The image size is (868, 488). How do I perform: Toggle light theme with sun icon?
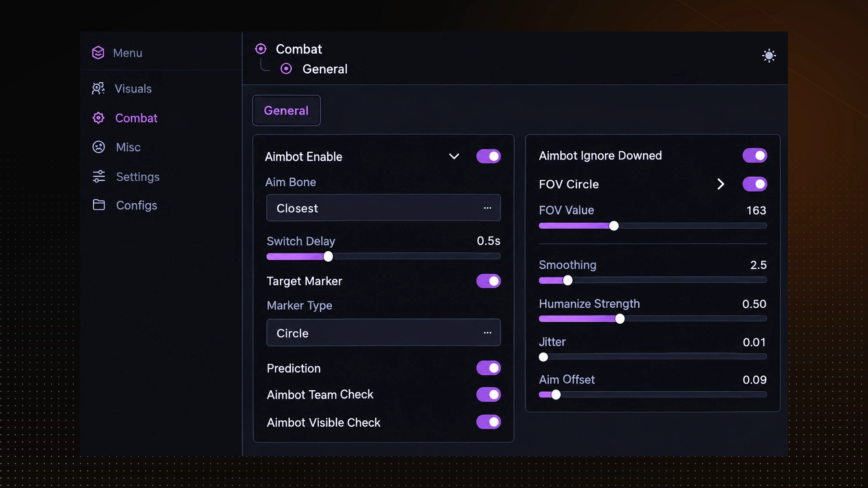click(x=769, y=56)
